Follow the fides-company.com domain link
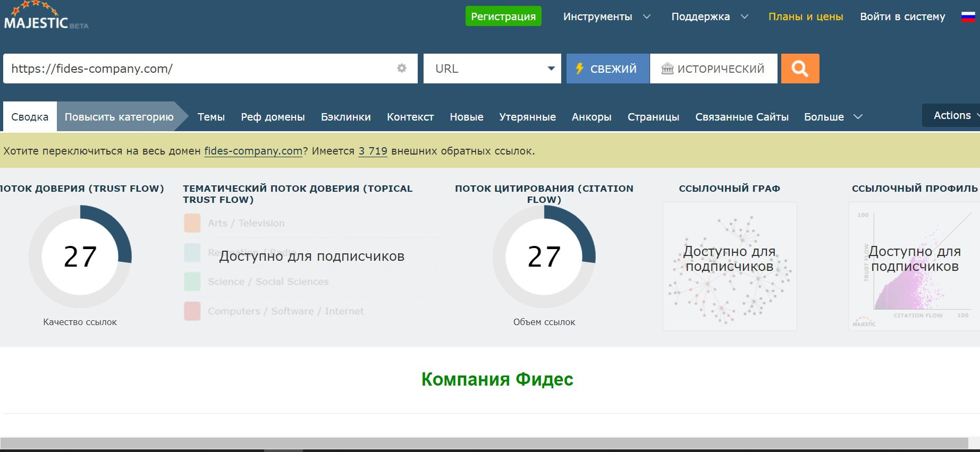 pyautogui.click(x=253, y=151)
